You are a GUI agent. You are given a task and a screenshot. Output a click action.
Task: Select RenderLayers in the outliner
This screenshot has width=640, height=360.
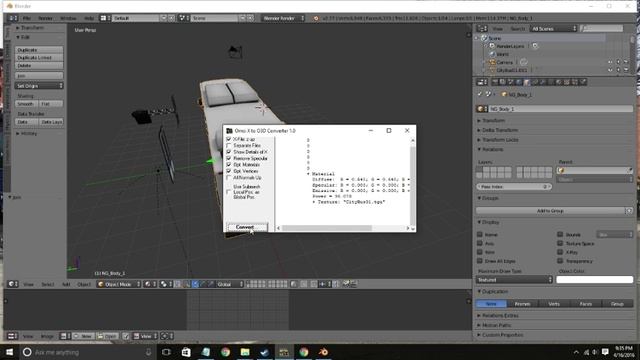coord(511,46)
